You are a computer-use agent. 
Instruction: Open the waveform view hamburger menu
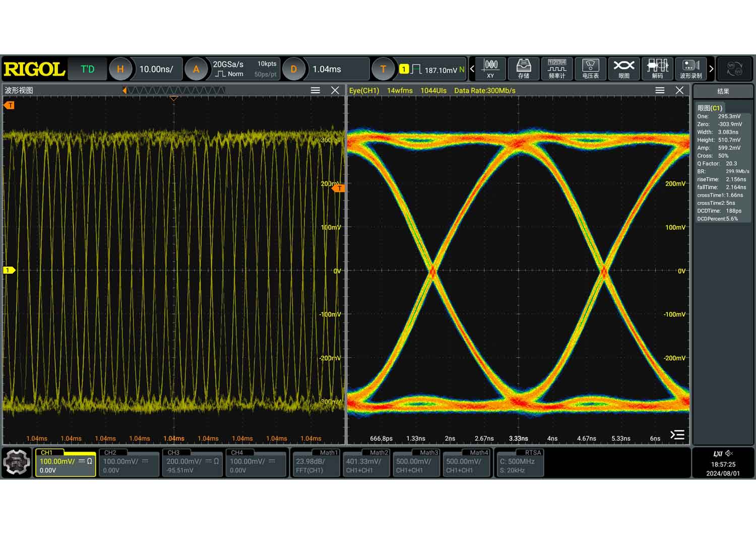click(316, 90)
